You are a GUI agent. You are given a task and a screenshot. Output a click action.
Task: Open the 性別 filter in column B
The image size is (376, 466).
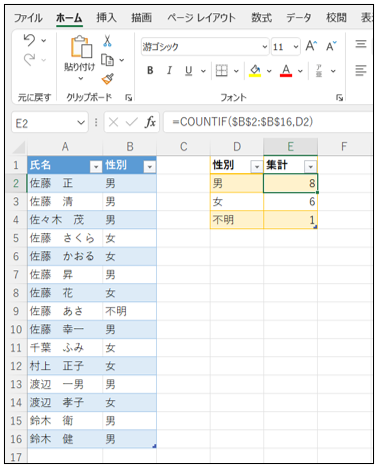click(150, 166)
